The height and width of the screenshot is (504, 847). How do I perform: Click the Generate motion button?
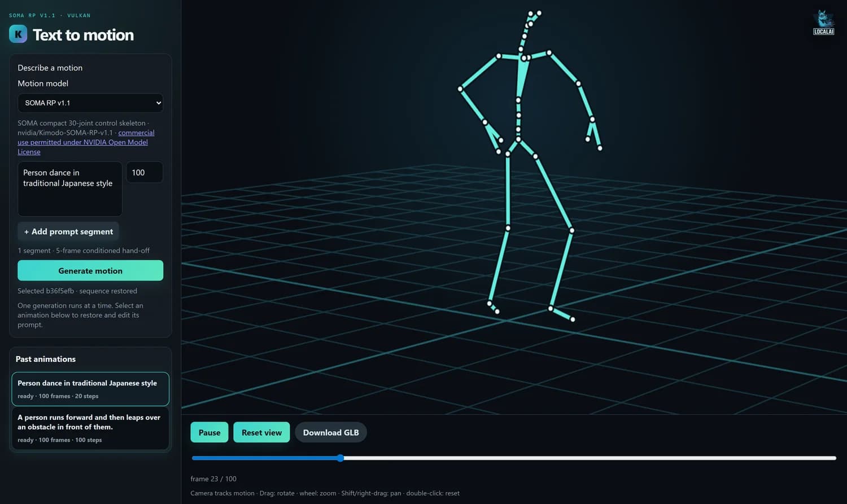90,270
